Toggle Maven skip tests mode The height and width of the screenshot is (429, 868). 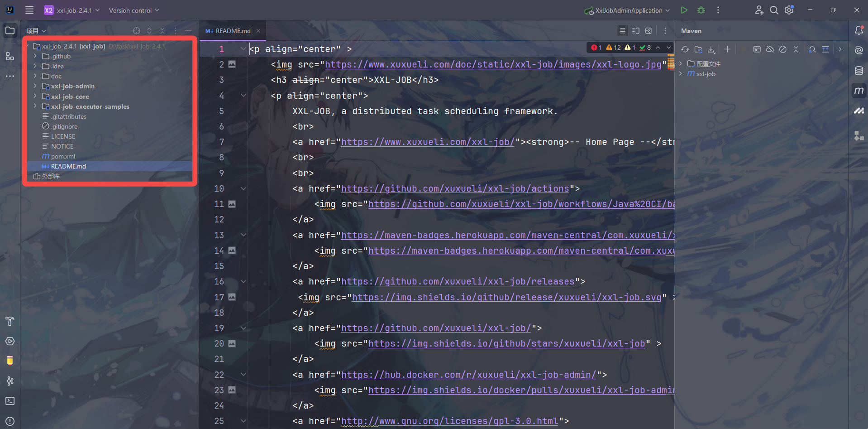coord(783,49)
